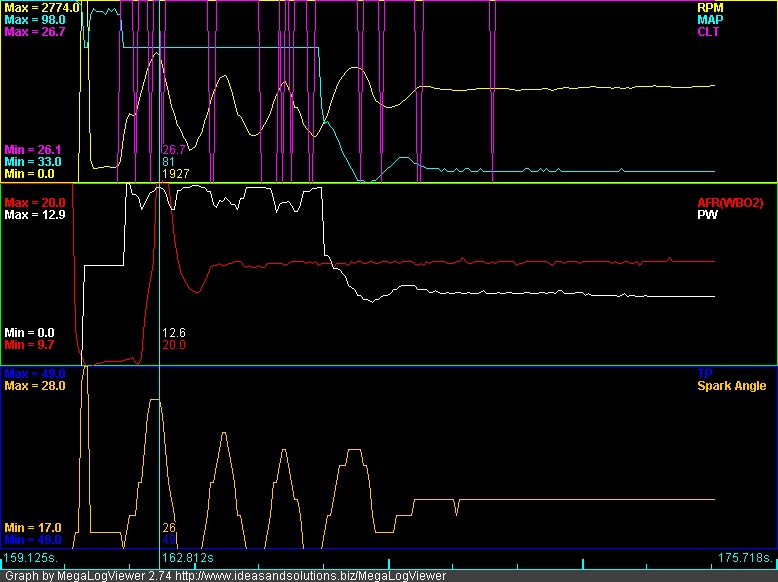Select the cyan MAP legend label
778x582 pixels.
708,19
